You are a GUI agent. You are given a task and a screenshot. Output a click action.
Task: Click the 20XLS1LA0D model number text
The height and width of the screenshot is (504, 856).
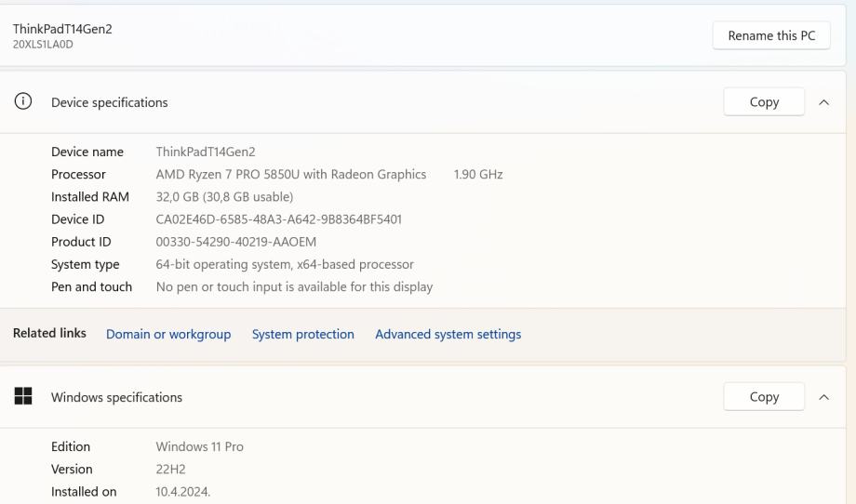tap(42, 44)
